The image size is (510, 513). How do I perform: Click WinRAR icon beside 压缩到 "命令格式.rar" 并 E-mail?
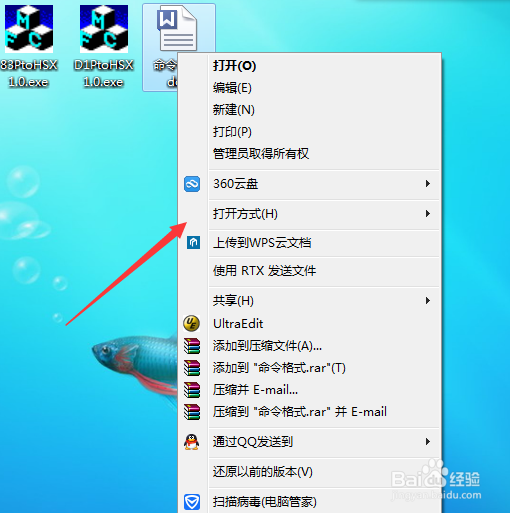pos(192,412)
